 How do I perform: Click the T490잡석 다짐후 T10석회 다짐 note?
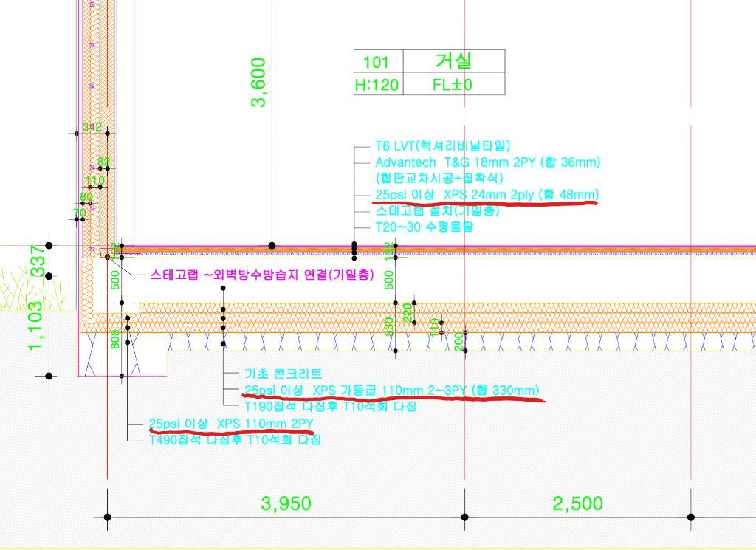(235, 440)
